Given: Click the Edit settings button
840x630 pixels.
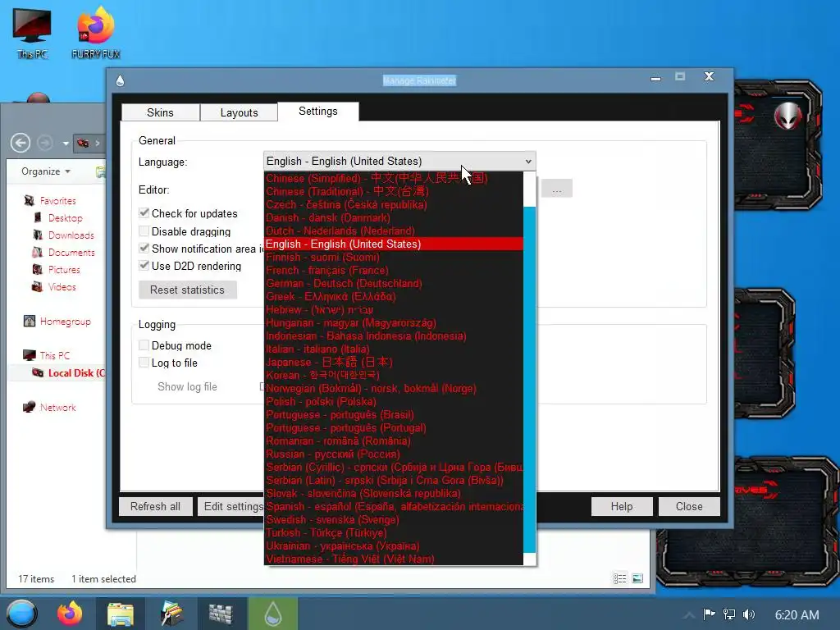Looking at the screenshot, I should [x=231, y=506].
